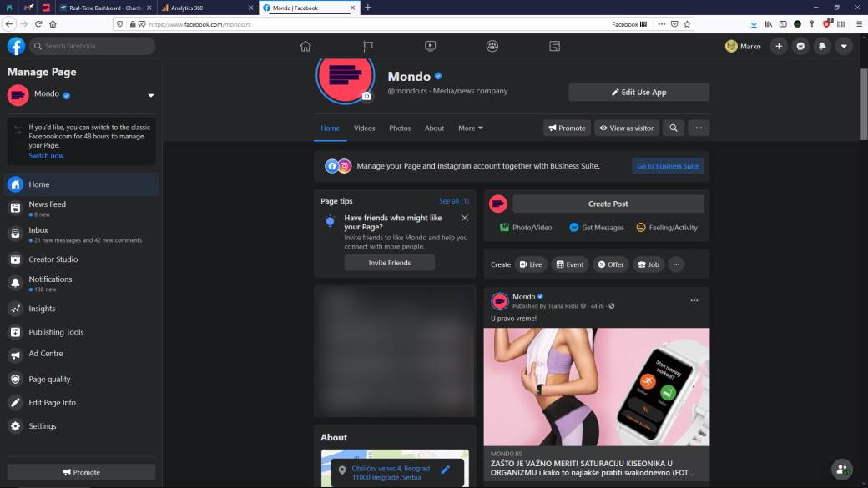
Task: Open Creator Studio from the sidebar
Action: pos(53,259)
